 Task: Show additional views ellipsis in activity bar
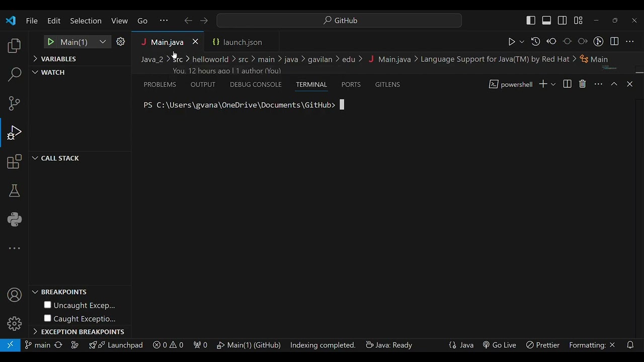coord(14,248)
